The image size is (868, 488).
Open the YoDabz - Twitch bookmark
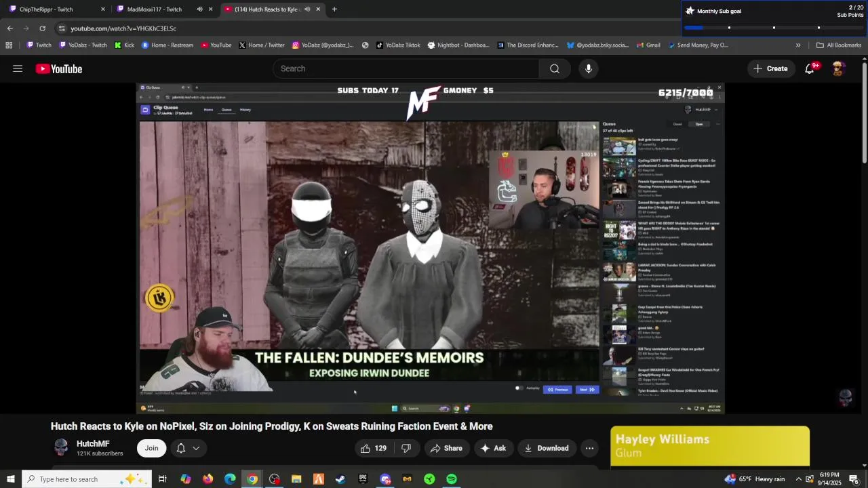coord(83,45)
